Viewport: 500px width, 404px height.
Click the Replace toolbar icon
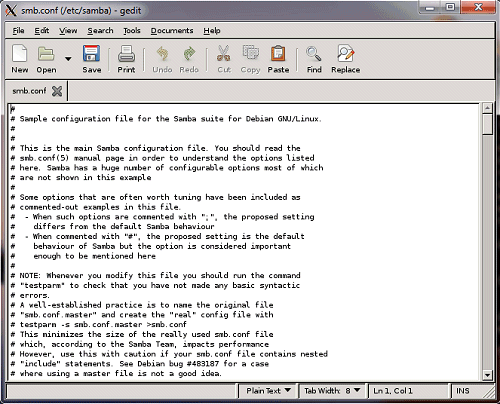click(346, 53)
